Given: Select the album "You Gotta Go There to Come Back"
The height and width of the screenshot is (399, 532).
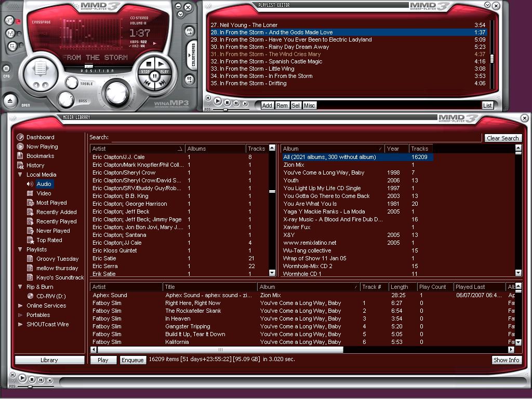Looking at the screenshot, I should pyautogui.click(x=357, y=196).
